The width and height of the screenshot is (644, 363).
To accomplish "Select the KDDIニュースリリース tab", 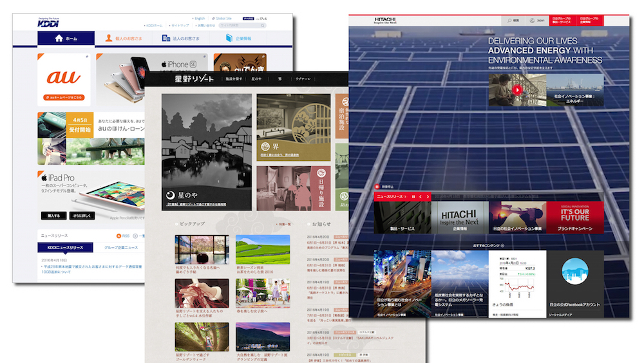I will tap(65, 248).
